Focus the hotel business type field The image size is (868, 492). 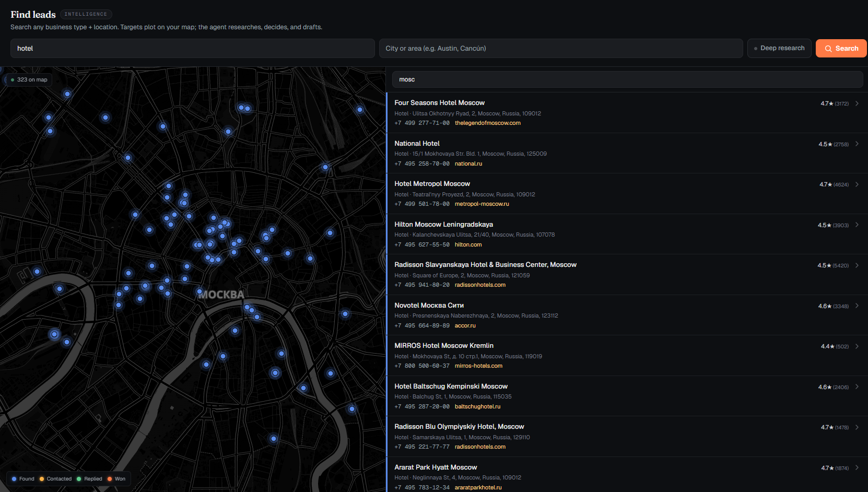192,49
